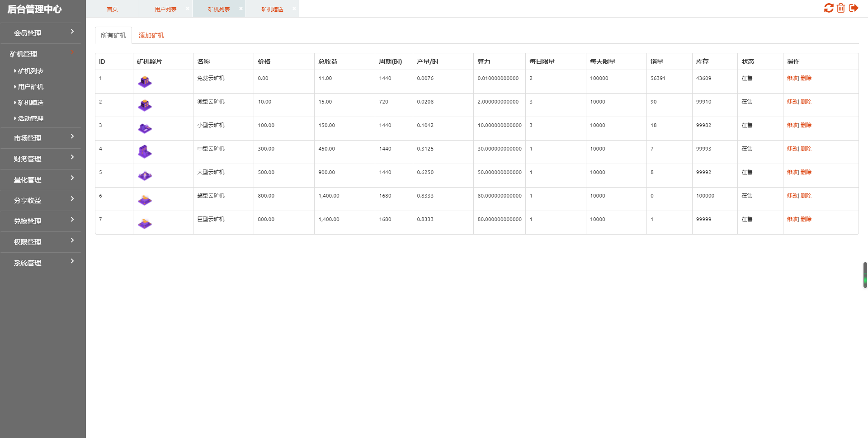868x438 pixels.
Task: Click 修改 for 微型云矿机 row
Action: tap(792, 102)
